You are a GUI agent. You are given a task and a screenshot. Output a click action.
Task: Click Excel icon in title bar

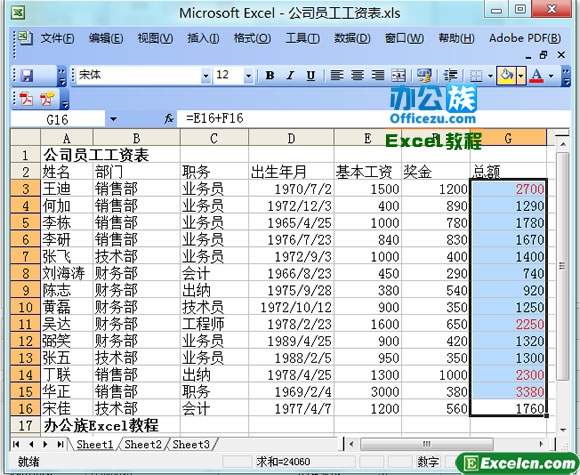[18, 13]
